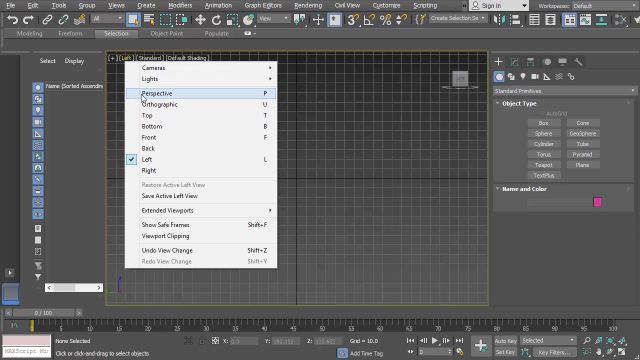Select the Cameras category icon
The width and height of the screenshot is (640, 360).
(535, 77)
